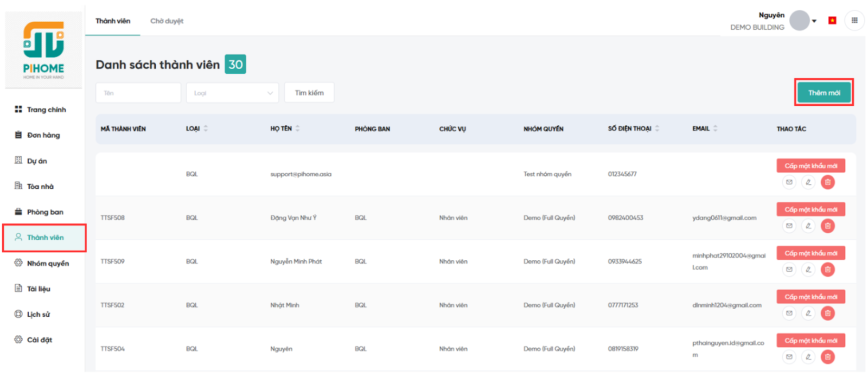Viewport: 868px width, 377px height.
Task: Click the Tên search input field
Action: pyautogui.click(x=138, y=93)
